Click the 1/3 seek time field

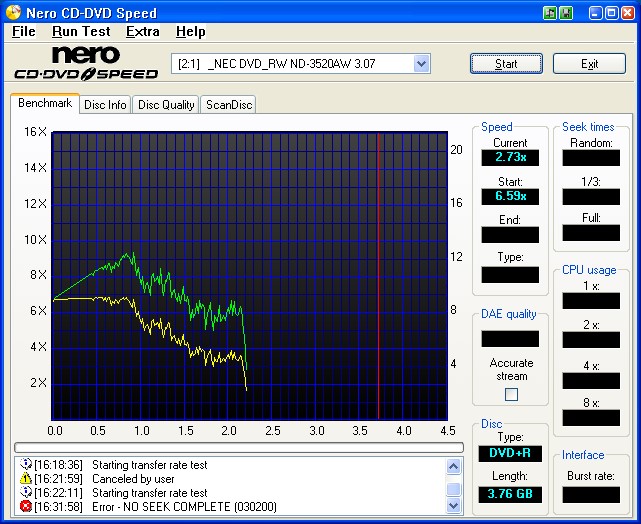pyautogui.click(x=591, y=197)
